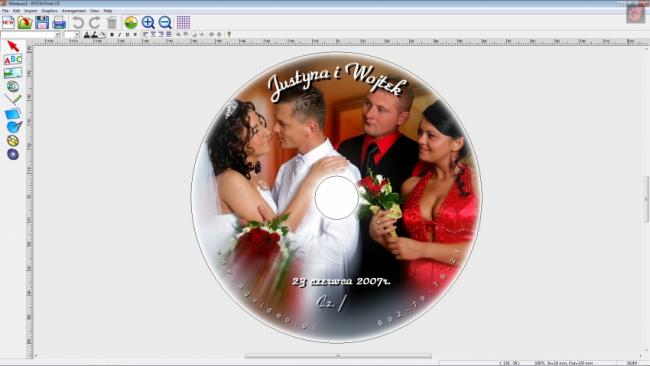
Task: Toggle italic text formatting
Action: point(119,35)
